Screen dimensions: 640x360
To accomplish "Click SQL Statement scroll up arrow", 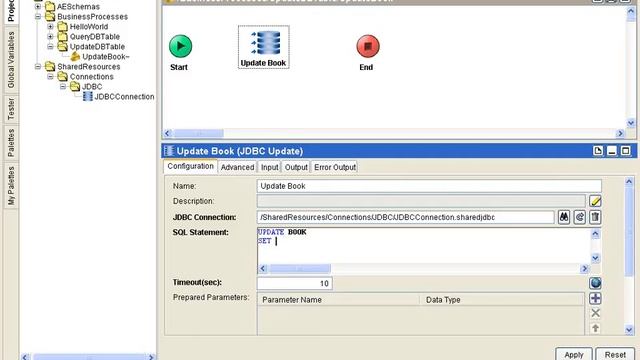I will [x=596, y=234].
